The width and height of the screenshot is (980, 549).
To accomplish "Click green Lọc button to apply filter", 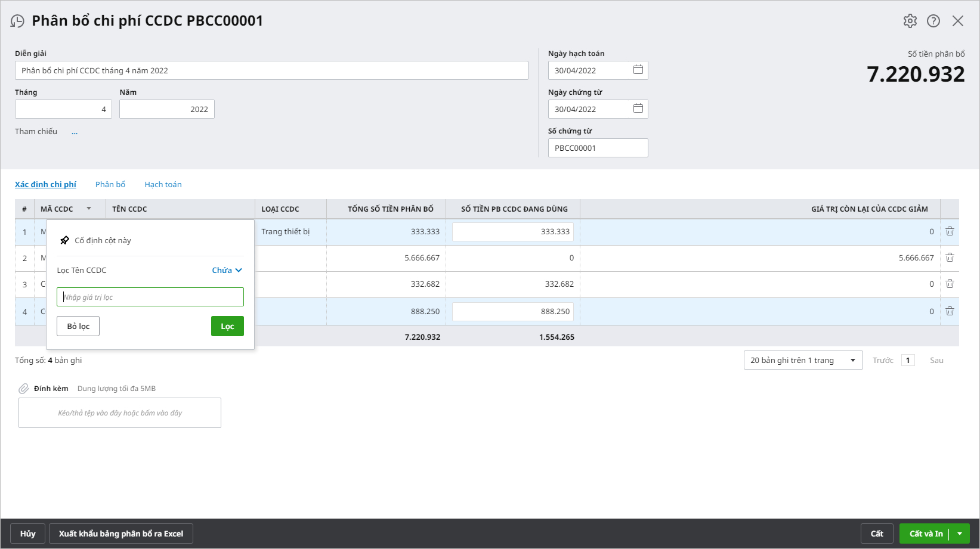I will click(x=227, y=326).
